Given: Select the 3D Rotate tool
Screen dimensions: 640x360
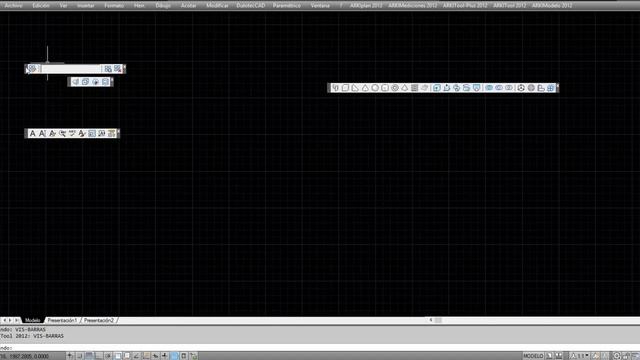Looking at the screenshot, I should (x=531, y=88).
